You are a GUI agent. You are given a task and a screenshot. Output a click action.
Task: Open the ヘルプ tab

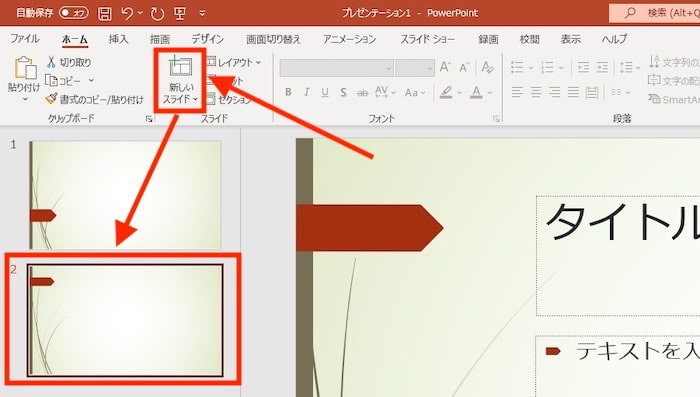pyautogui.click(x=614, y=39)
